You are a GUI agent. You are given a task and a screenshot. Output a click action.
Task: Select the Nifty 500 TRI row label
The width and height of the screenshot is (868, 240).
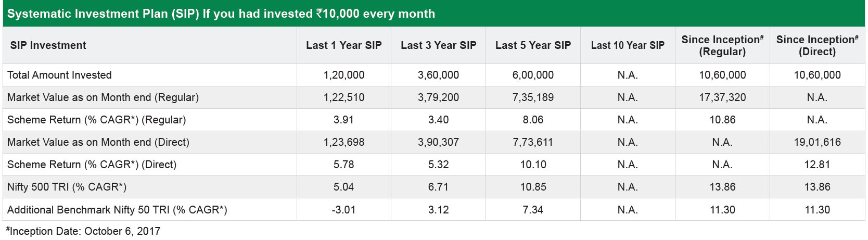tap(67, 187)
